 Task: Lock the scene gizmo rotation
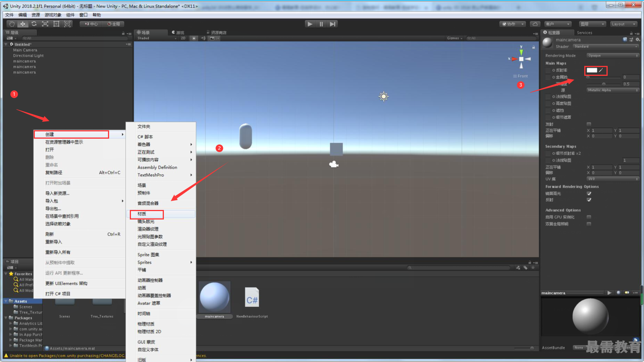tap(533, 47)
